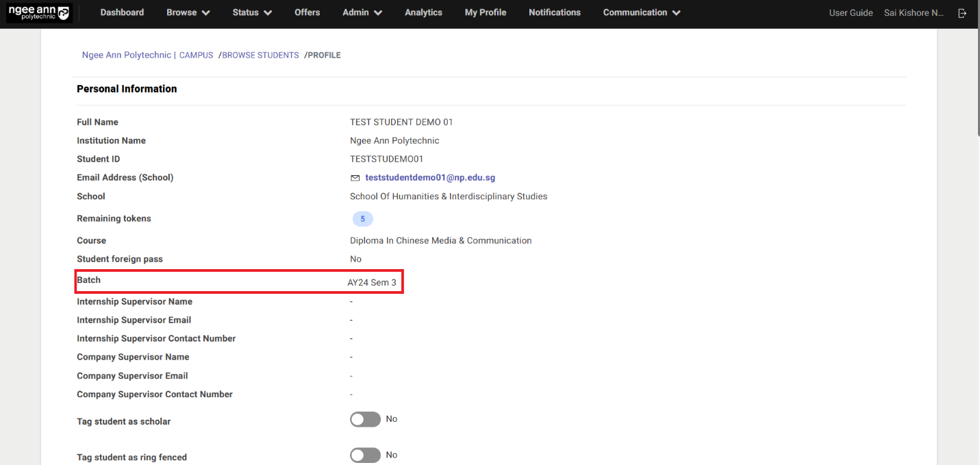This screenshot has height=465, width=980.
Task: Click the BROWSE STUDENTS breadcrumb link
Action: [x=260, y=55]
